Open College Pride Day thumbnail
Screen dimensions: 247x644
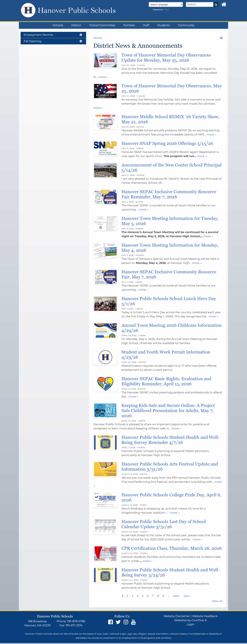(105, 500)
